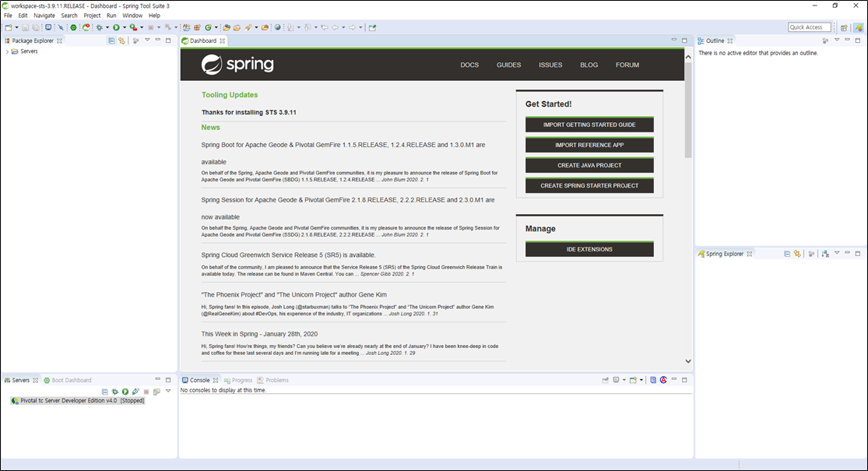This screenshot has width=868, height=471.
Task: Open the Navigate menu
Action: (44, 16)
